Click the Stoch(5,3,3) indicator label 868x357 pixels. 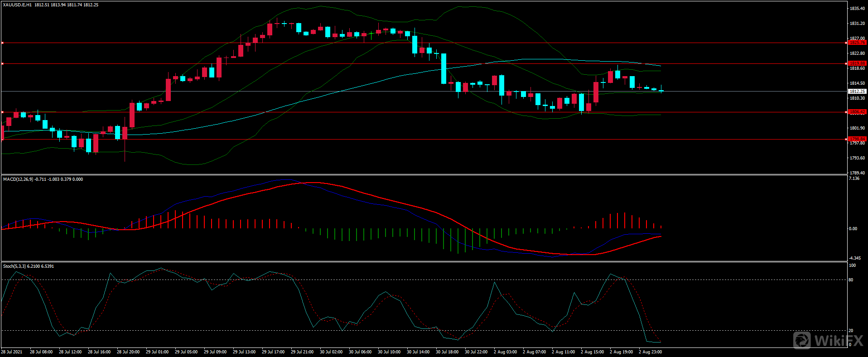tap(14, 266)
